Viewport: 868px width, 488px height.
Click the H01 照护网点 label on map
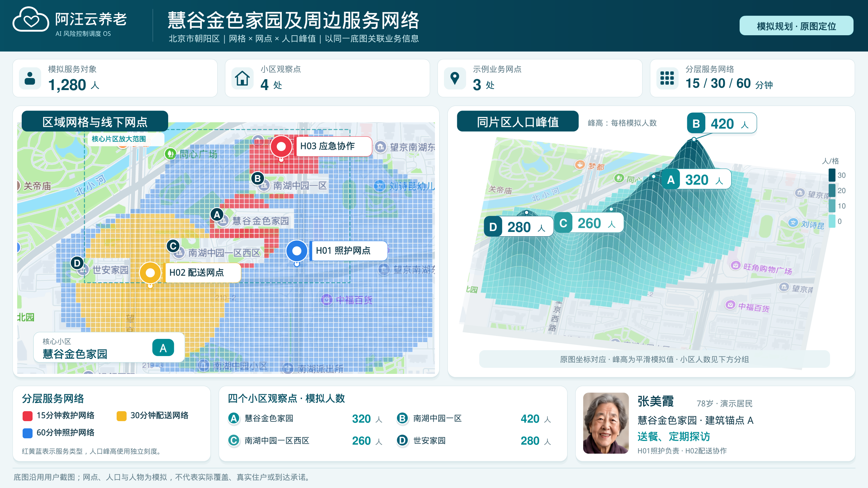[x=349, y=251]
